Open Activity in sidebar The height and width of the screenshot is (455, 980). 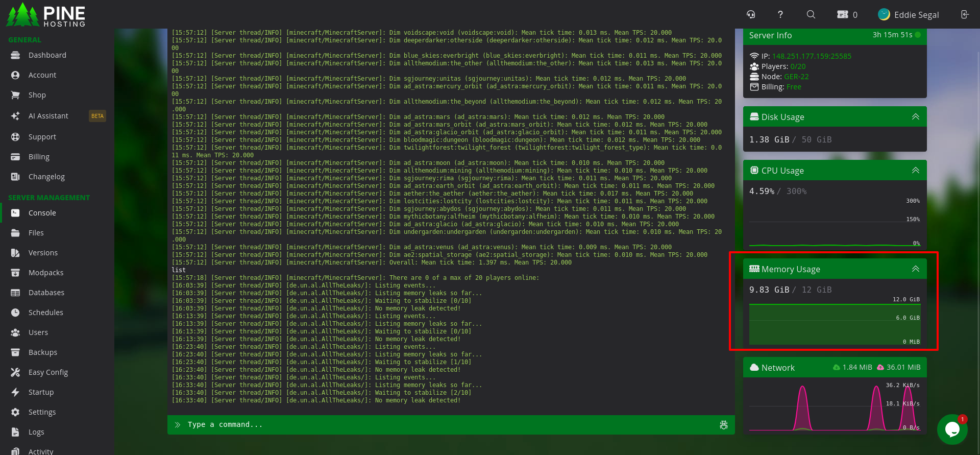pyautogui.click(x=41, y=451)
